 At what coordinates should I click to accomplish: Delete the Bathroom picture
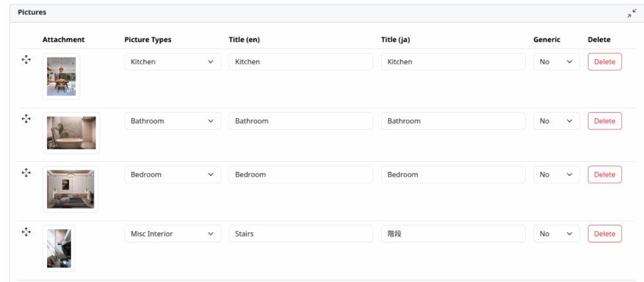604,121
